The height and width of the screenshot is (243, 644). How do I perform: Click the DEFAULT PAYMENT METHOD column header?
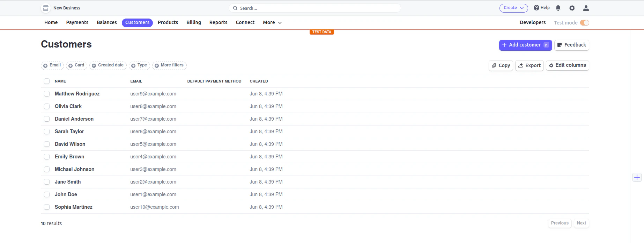coord(214,81)
